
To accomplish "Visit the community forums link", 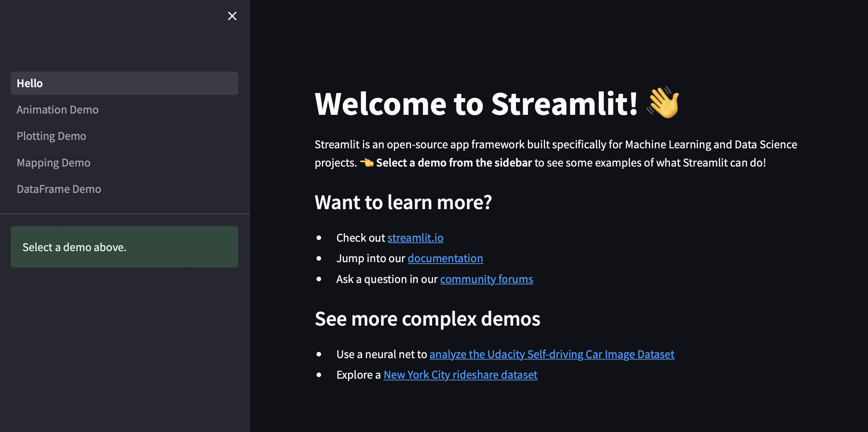I will click(486, 279).
